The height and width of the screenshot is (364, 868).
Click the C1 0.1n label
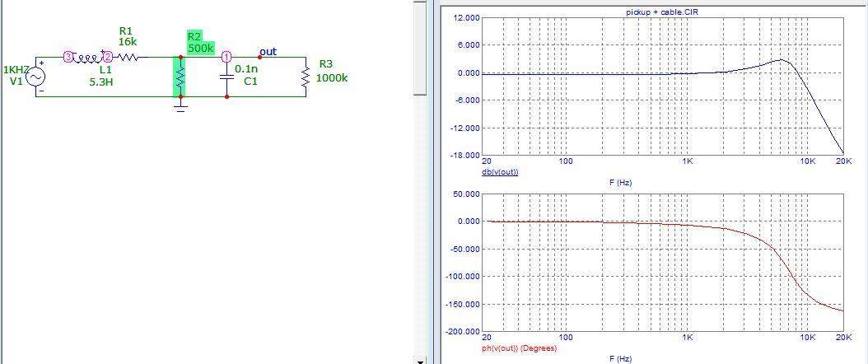(246, 75)
